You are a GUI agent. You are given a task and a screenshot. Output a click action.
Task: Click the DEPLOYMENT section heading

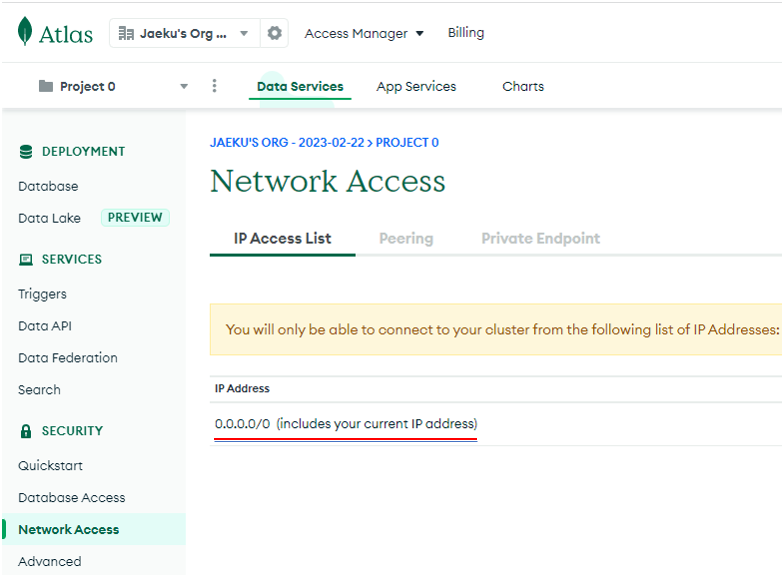point(83,151)
